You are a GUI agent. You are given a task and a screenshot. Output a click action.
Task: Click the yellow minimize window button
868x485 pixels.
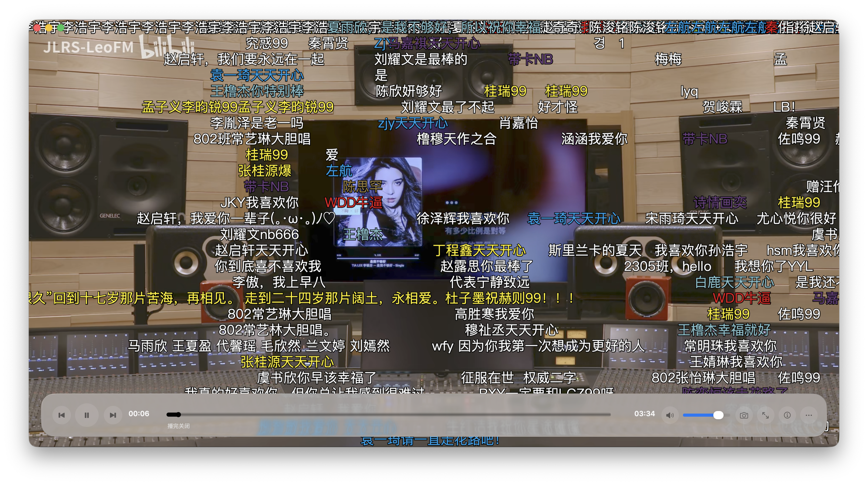[49, 28]
